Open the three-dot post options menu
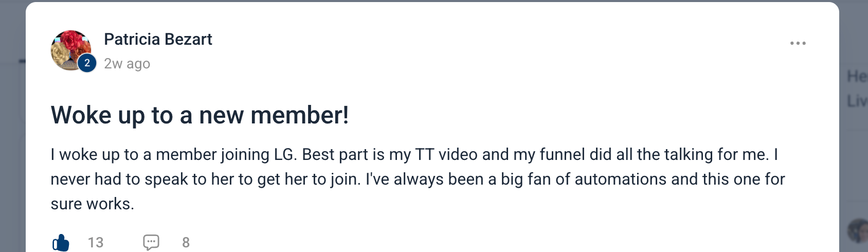868x252 pixels. pyautogui.click(x=798, y=43)
